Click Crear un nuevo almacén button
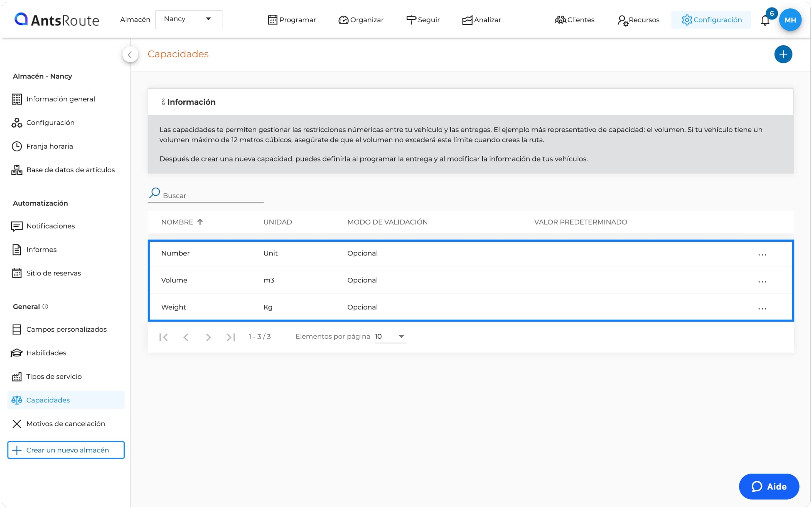Screen dimensions: 812x509 click(66, 450)
